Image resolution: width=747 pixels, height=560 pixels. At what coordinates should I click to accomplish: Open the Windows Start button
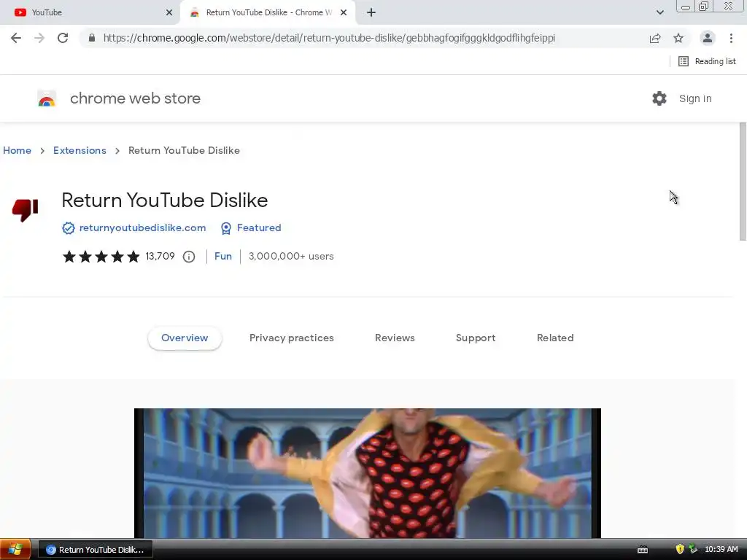(15, 550)
